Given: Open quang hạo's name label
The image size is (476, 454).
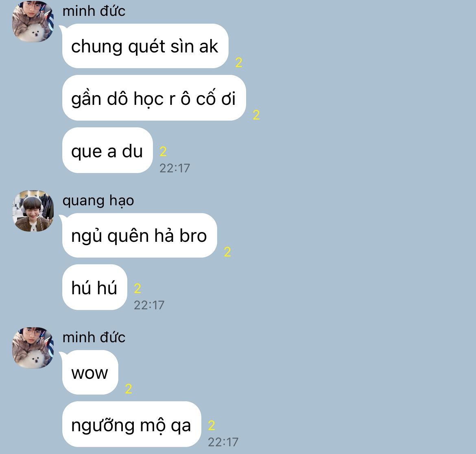Looking at the screenshot, I should pos(98,201).
